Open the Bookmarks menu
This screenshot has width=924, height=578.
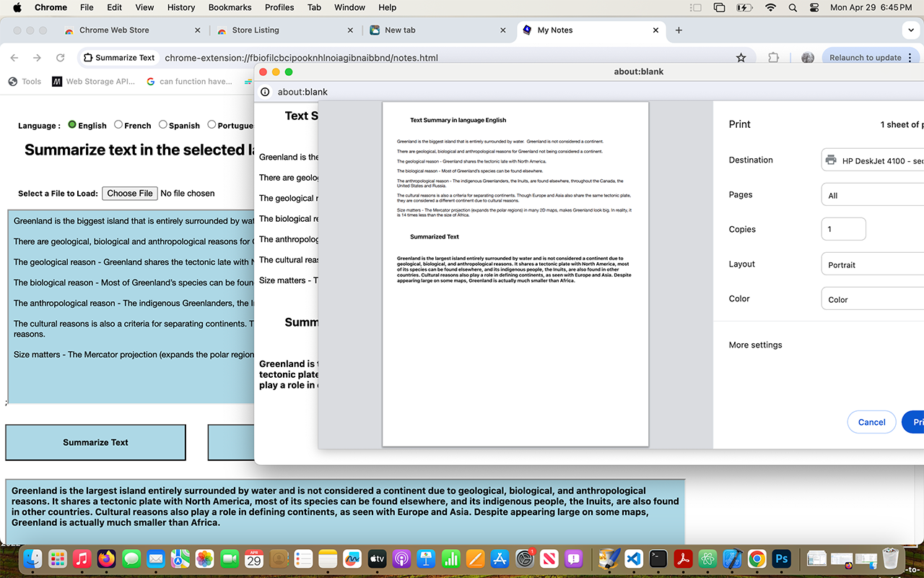tap(230, 7)
